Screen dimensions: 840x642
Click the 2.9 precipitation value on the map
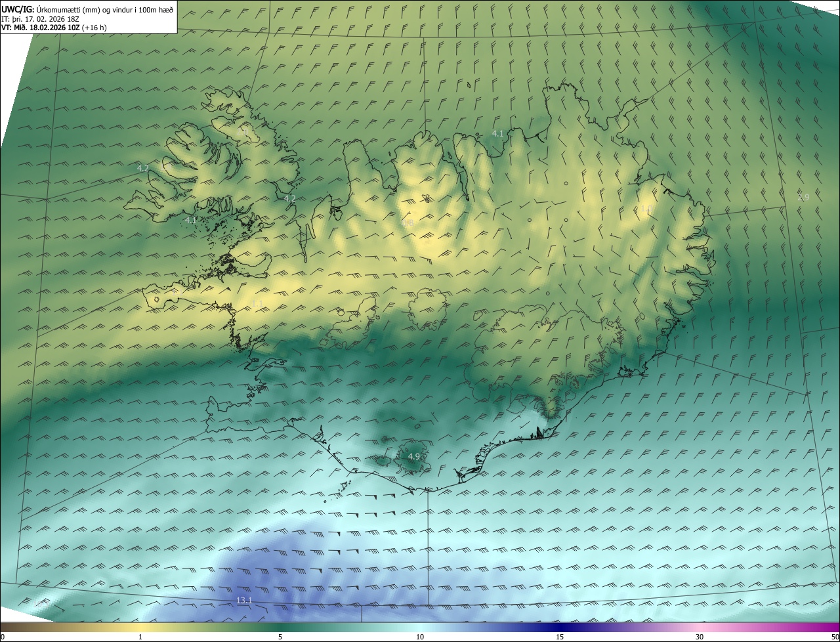803,197
